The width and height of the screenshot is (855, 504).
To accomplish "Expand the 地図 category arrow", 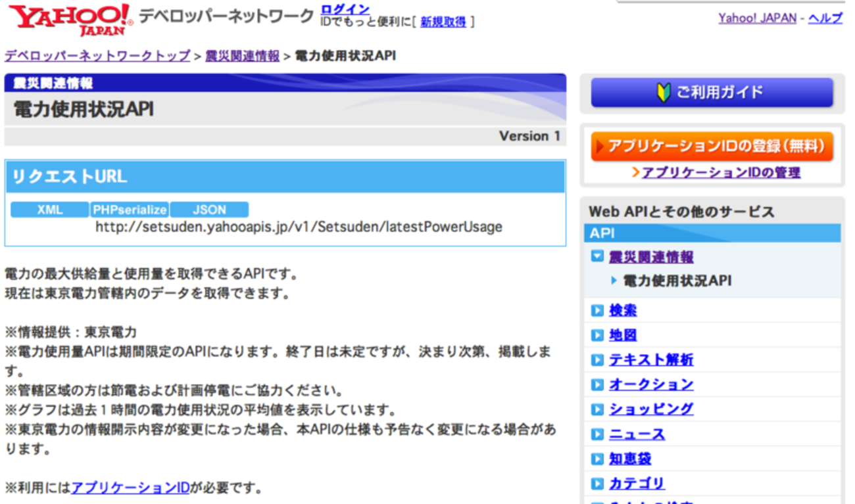I will coord(597,335).
